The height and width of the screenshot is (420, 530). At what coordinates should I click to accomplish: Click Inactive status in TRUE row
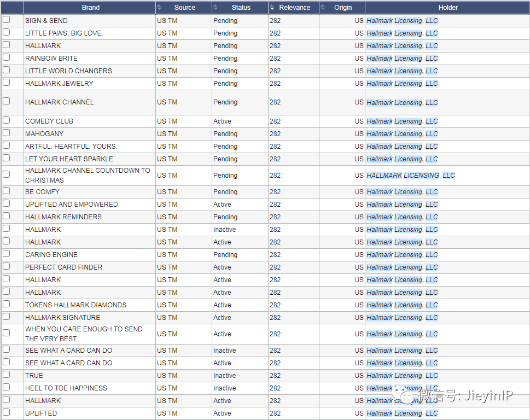point(224,375)
